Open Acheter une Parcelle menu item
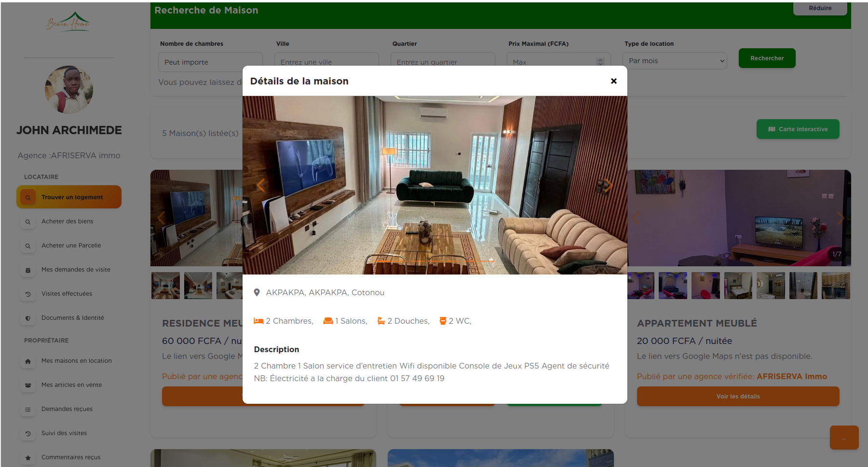The height and width of the screenshot is (467, 868). coord(71,246)
